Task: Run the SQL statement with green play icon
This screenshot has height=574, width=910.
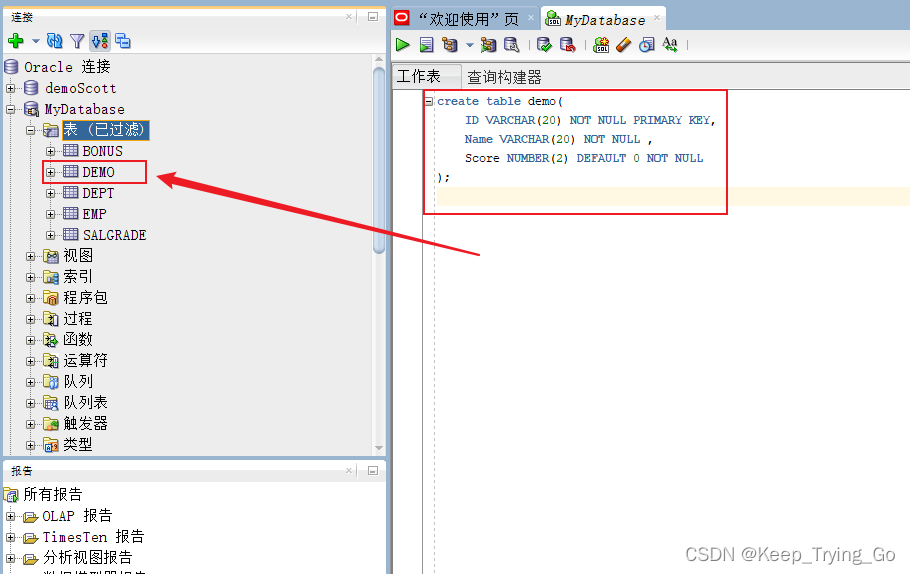Action: click(402, 45)
